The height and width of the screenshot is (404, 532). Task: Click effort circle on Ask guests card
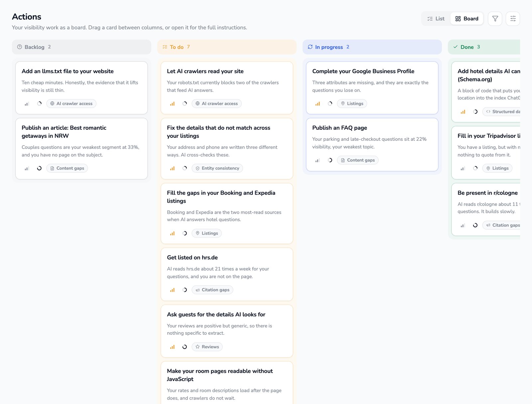coord(185,347)
